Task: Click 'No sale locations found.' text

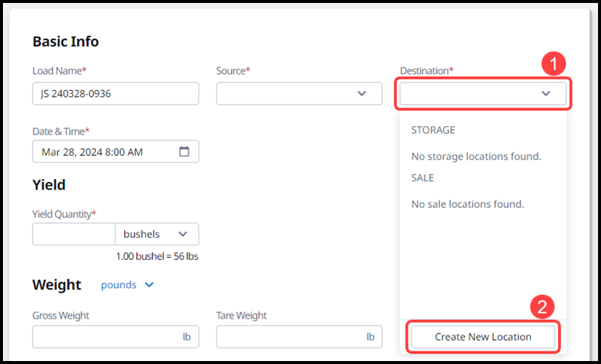Action: pos(468,204)
